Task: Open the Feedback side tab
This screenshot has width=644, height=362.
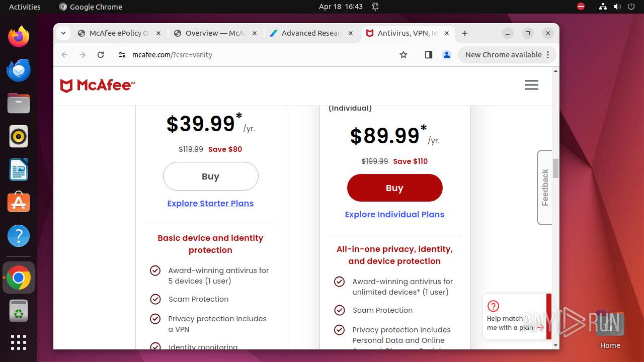Action: click(544, 187)
